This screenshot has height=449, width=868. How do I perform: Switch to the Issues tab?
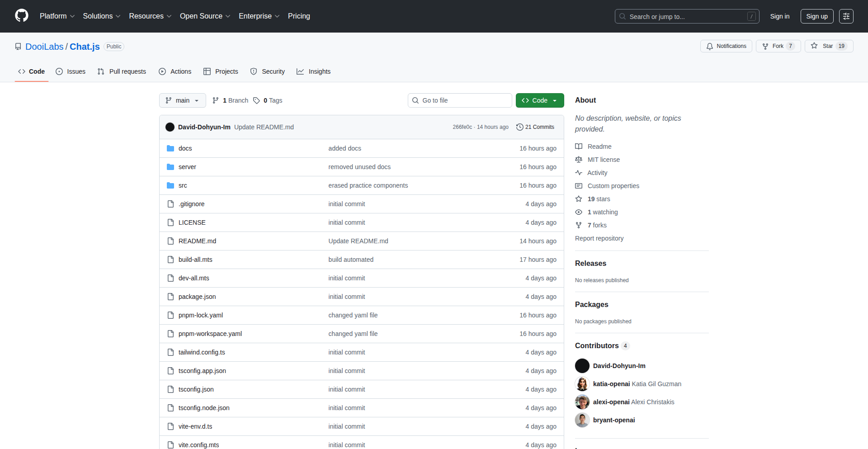pyautogui.click(x=71, y=71)
